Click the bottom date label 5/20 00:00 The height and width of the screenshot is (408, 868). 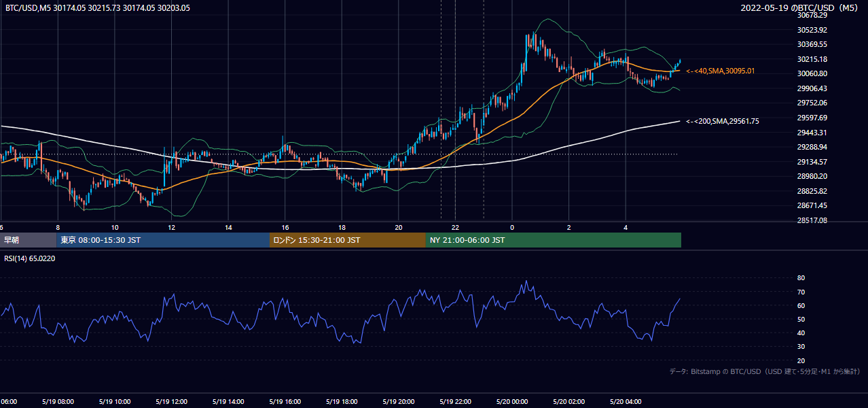512,402
